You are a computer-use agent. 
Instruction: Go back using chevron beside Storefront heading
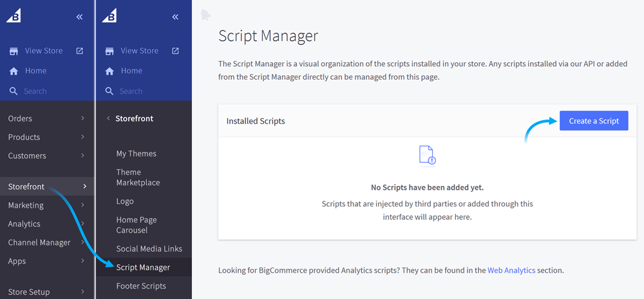(108, 118)
